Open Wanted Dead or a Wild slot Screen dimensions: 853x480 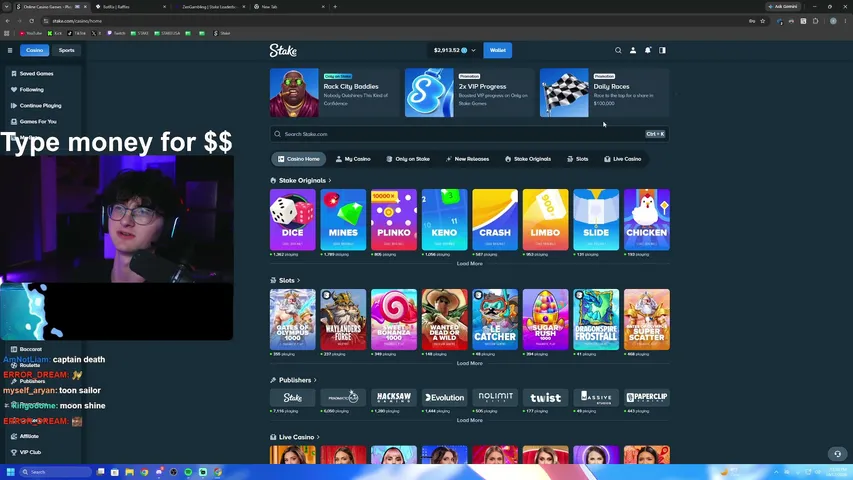coord(444,319)
